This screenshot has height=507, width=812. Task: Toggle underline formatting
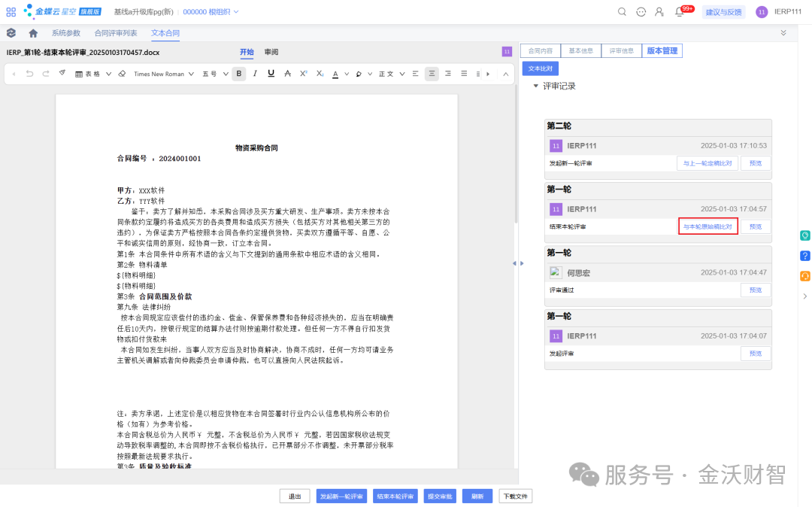tap(271, 74)
